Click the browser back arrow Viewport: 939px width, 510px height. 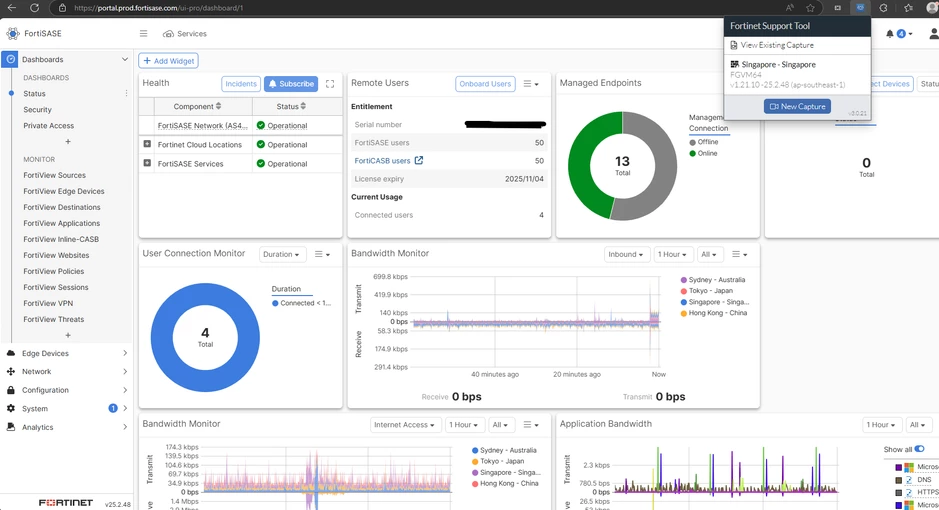11,8
